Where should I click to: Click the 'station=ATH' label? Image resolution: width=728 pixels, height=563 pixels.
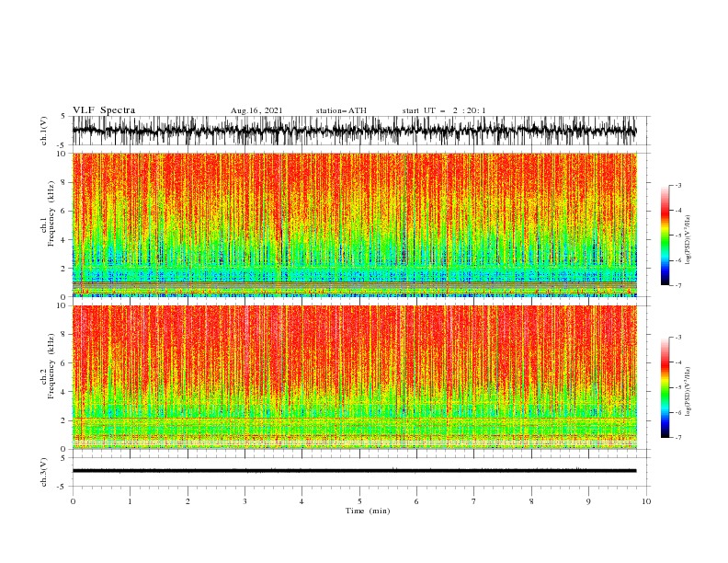coord(341,110)
